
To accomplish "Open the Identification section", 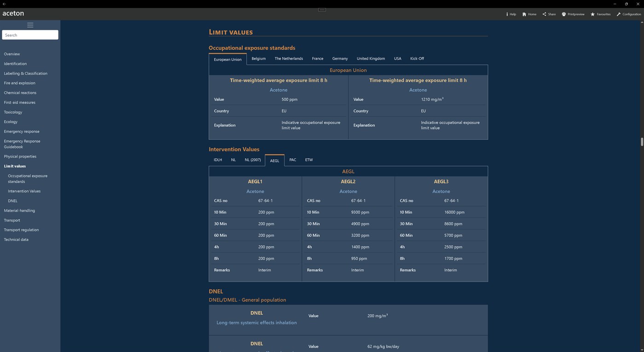I will pyautogui.click(x=15, y=63).
